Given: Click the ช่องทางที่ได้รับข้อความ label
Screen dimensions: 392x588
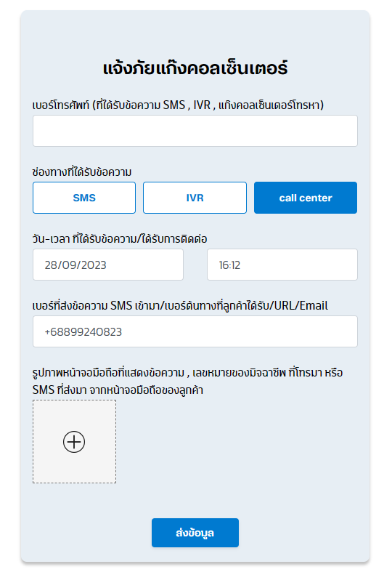Looking at the screenshot, I should click(x=82, y=172).
